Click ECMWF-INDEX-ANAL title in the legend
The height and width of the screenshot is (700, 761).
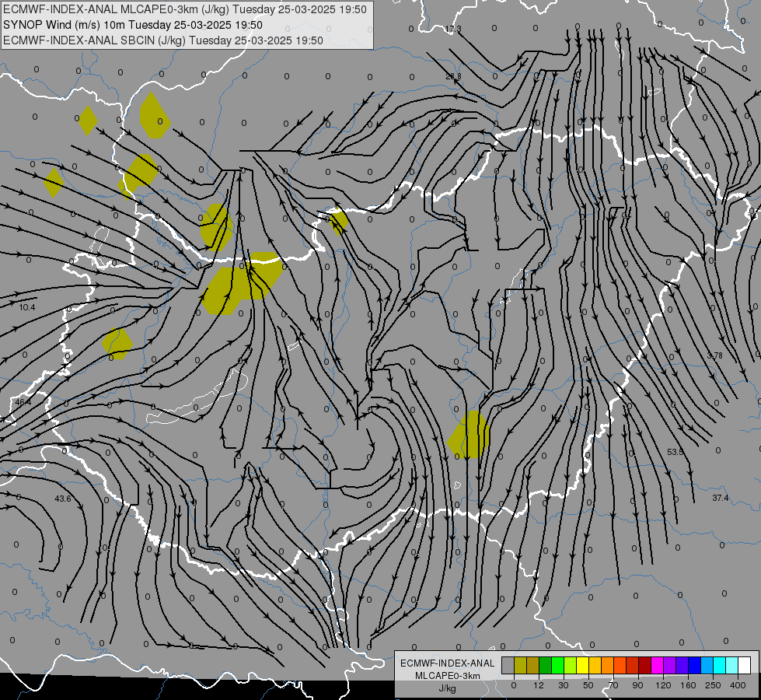click(448, 663)
